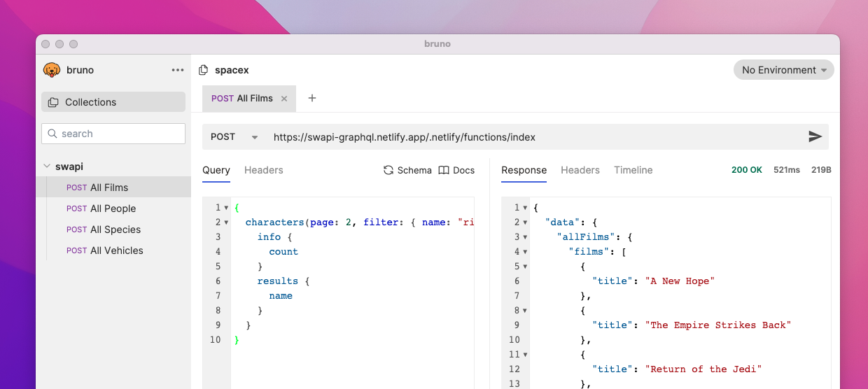Fold query line 2 characters block
868x389 pixels.
pos(226,222)
